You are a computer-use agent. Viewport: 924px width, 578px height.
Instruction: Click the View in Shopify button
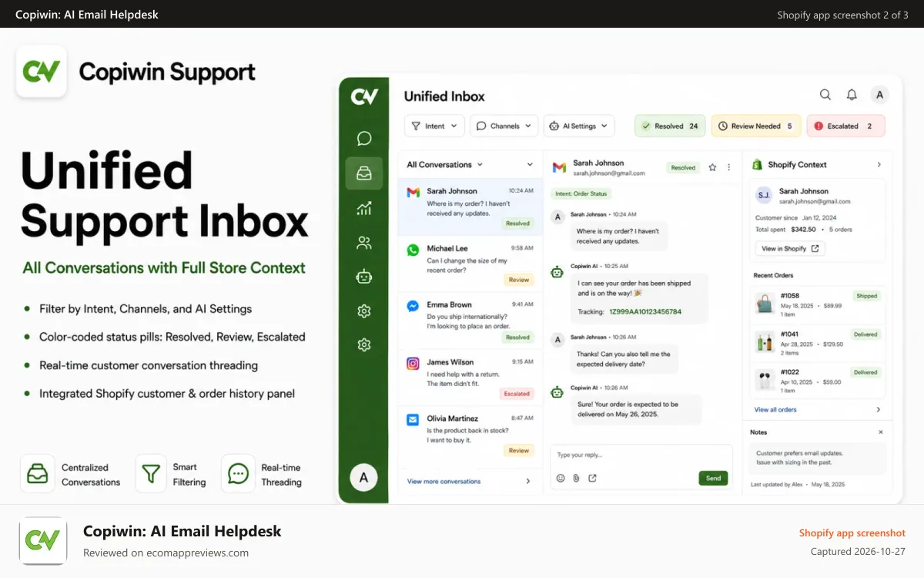790,248
